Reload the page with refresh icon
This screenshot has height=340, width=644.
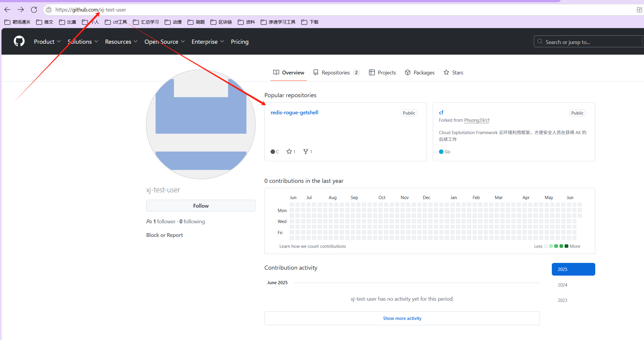(x=34, y=10)
